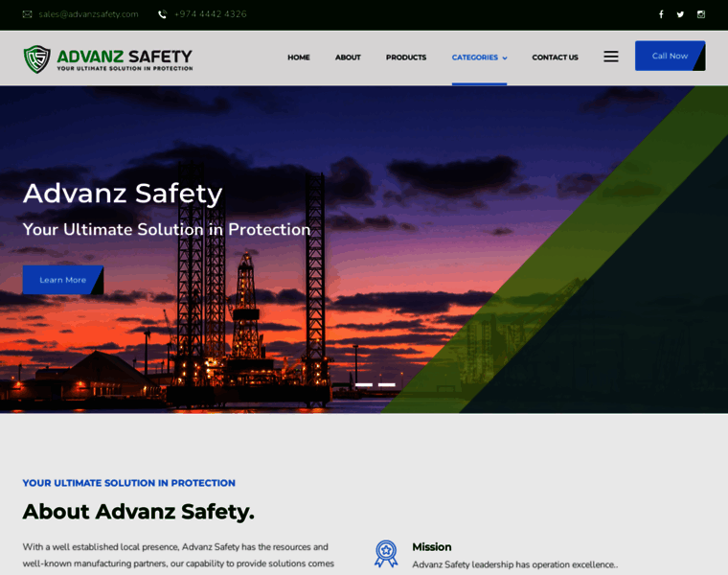Click the phone handset icon
Screen dimensions: 728x575
[163, 14]
